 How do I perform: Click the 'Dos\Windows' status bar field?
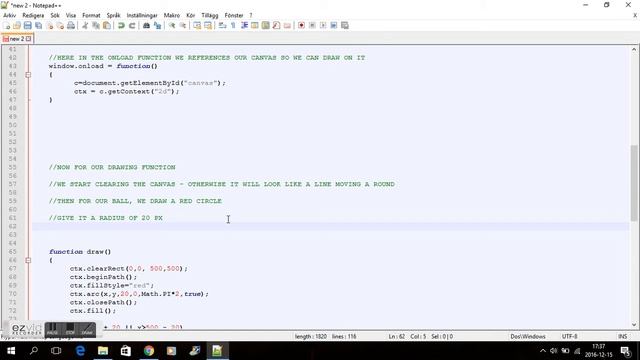click(528, 336)
